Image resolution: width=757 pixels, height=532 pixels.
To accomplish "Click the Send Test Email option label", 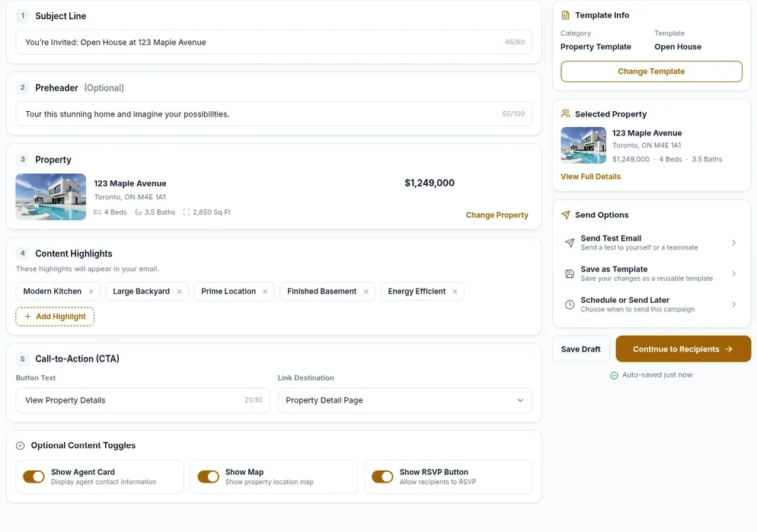I will click(611, 238).
